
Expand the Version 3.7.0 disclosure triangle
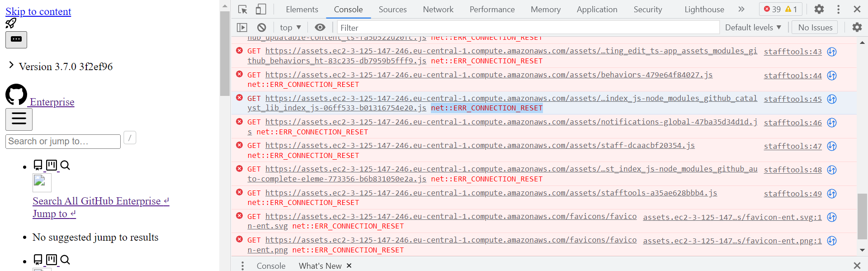11,66
